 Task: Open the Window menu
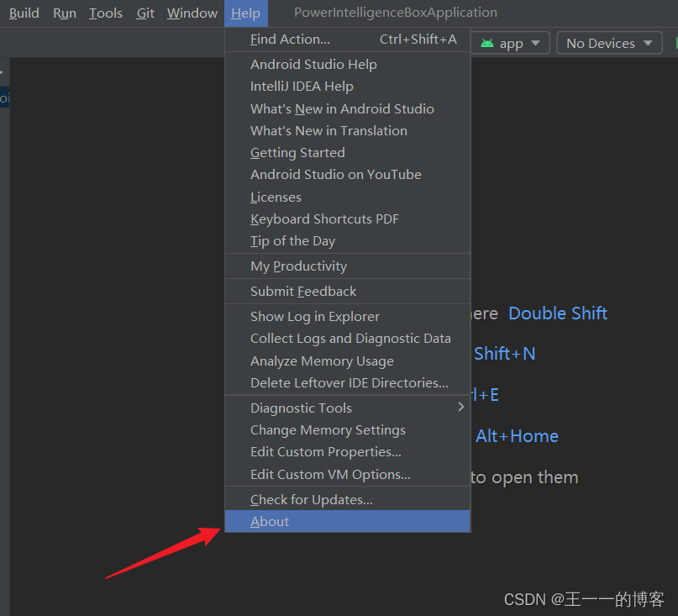(x=192, y=13)
